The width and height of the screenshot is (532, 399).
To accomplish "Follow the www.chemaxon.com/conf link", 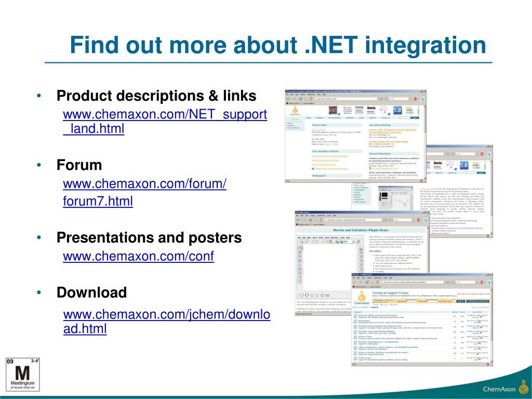I will click(138, 256).
